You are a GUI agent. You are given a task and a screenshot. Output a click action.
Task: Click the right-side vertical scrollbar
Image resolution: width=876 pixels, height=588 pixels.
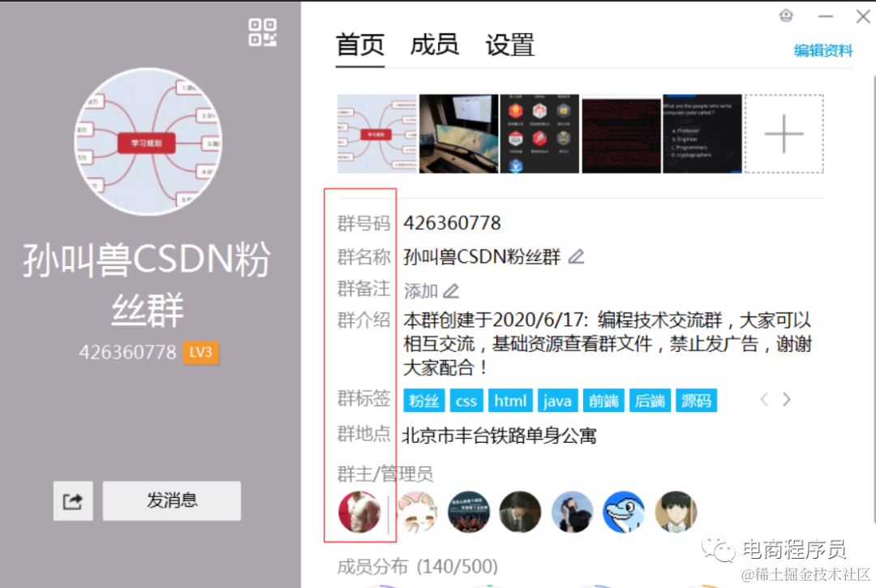pyautogui.click(x=873, y=298)
